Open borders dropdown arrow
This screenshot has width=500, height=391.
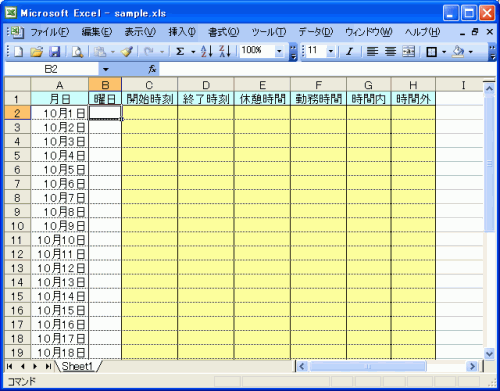[x=444, y=52]
